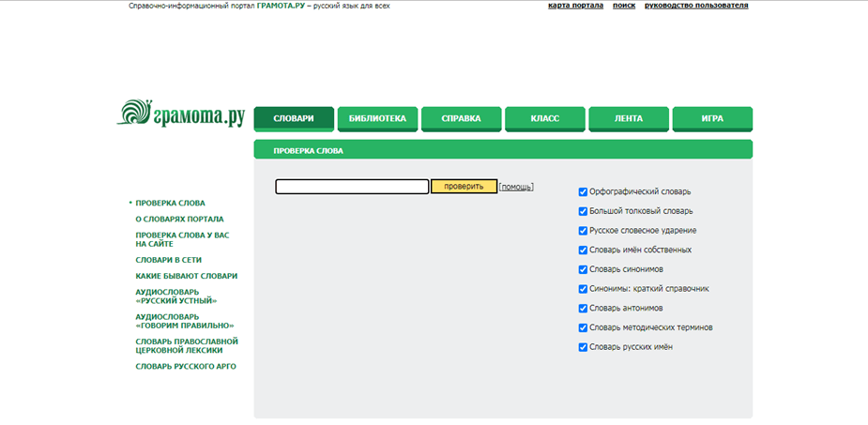
Task: Open КАКИЕ БЫВАЮТ СЛОВАРИ link
Action: click(186, 276)
